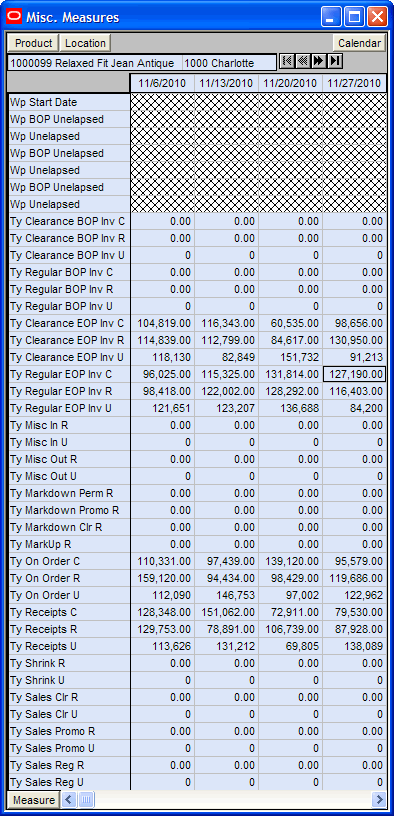Click the Location dimension button

pos(85,43)
